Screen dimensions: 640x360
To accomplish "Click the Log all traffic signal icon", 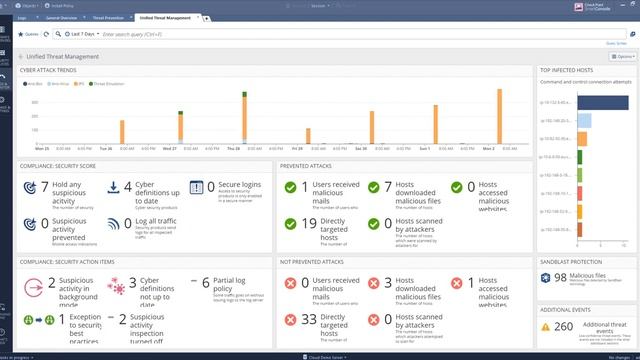I will (x=113, y=224).
